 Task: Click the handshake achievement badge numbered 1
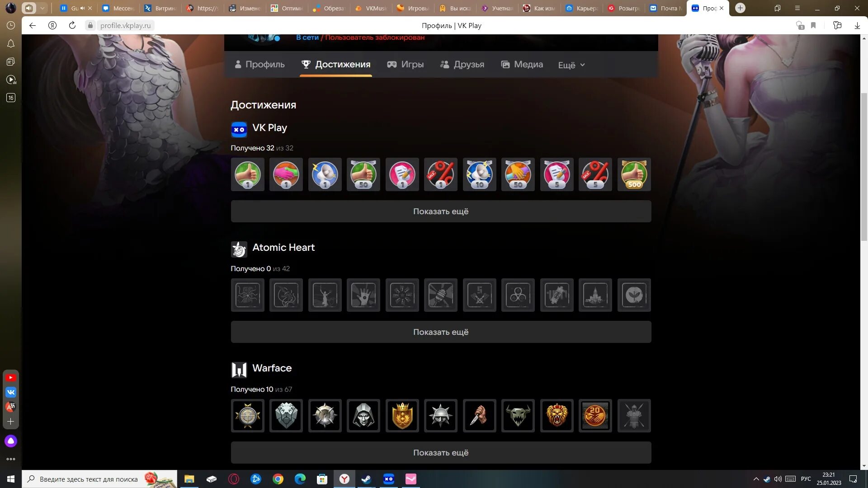286,174
